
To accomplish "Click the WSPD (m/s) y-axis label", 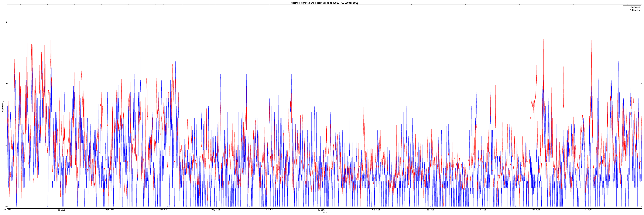I will click(3, 106).
